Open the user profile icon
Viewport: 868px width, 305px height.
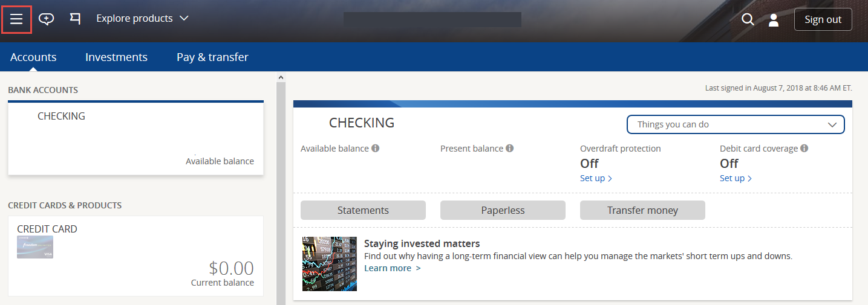(774, 20)
